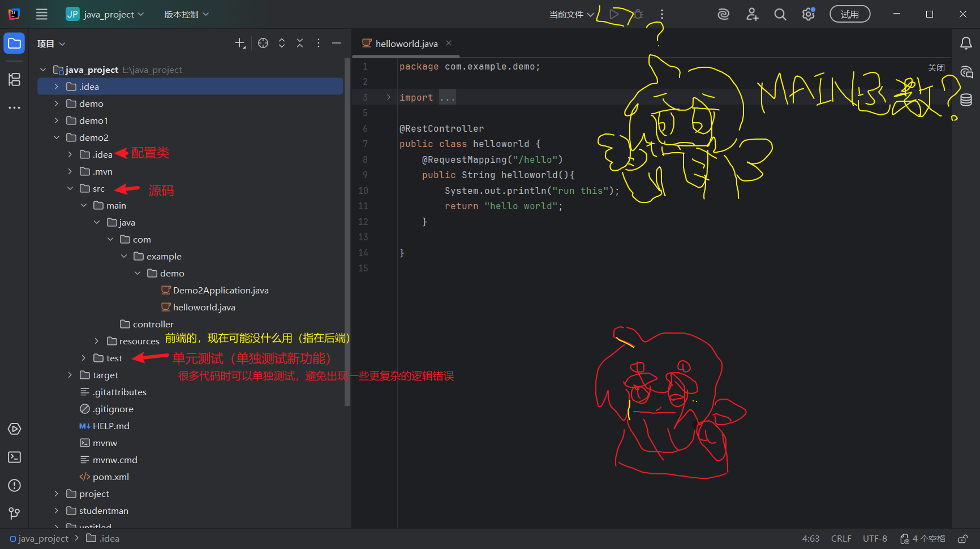Open the Structure tool window icon
The image size is (980, 549).
click(x=14, y=80)
